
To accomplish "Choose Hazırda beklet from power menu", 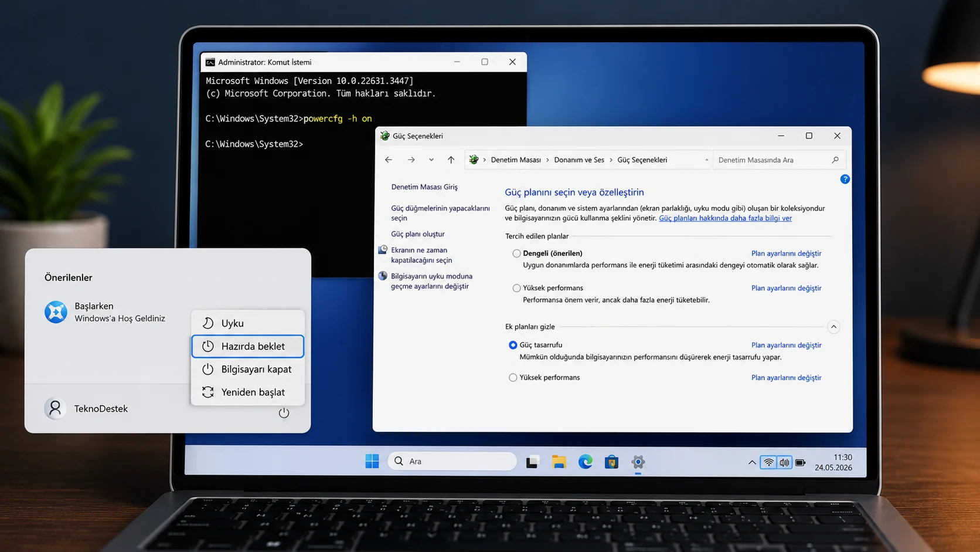I will pyautogui.click(x=248, y=346).
